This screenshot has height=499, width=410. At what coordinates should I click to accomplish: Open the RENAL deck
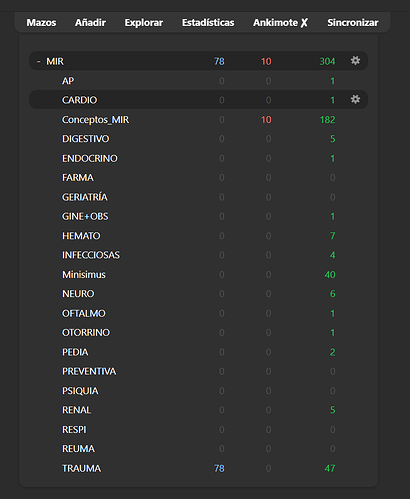76,410
